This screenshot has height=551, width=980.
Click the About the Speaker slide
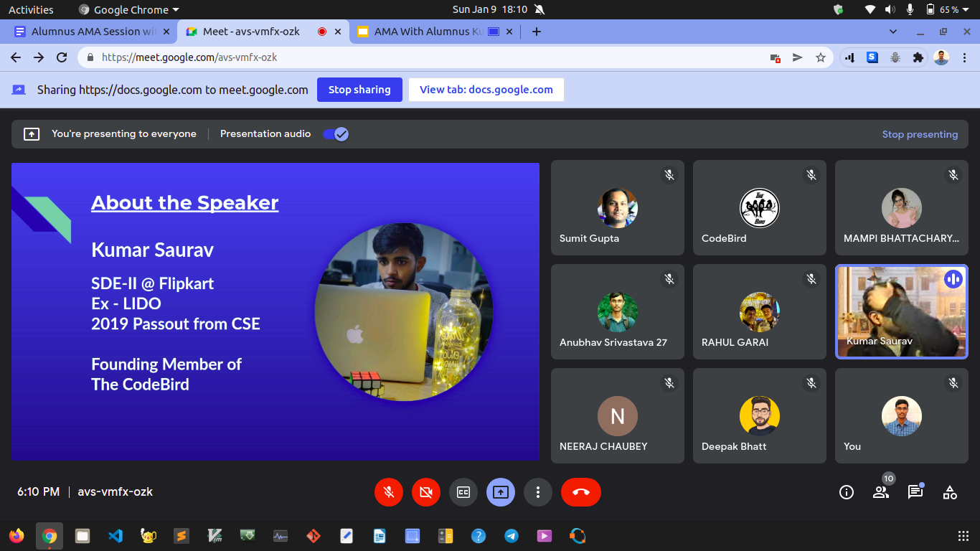click(x=275, y=311)
